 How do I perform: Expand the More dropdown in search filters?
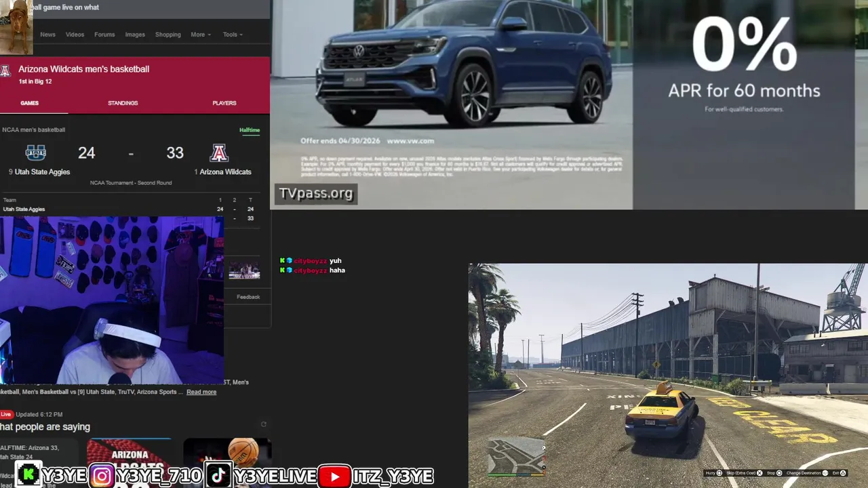200,35
